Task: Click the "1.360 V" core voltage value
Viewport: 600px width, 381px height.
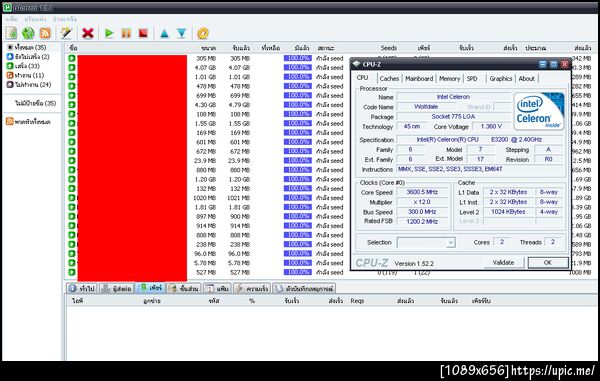Action: 491,126
